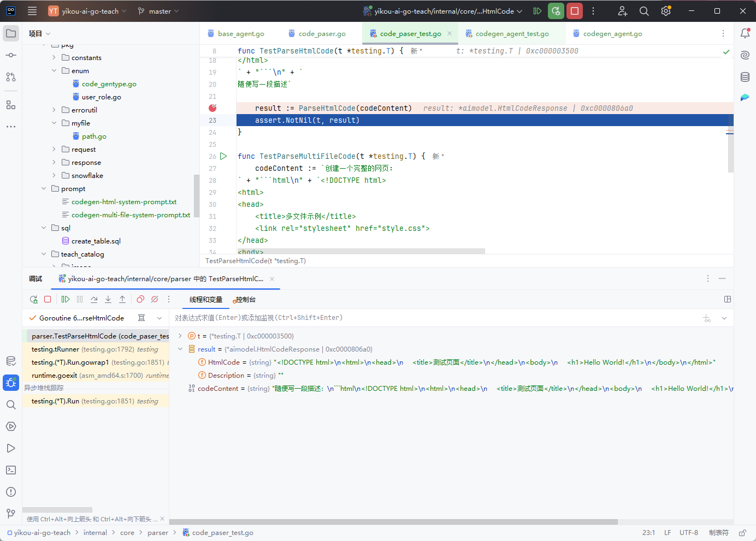Viewport: 756px width, 541px height.
Task: Open create_table.sql in project tree
Action: pyautogui.click(x=96, y=241)
